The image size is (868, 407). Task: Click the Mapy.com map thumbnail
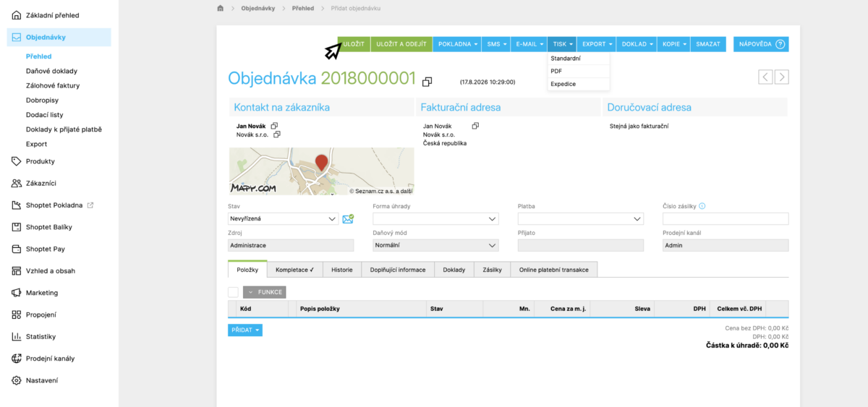point(322,171)
